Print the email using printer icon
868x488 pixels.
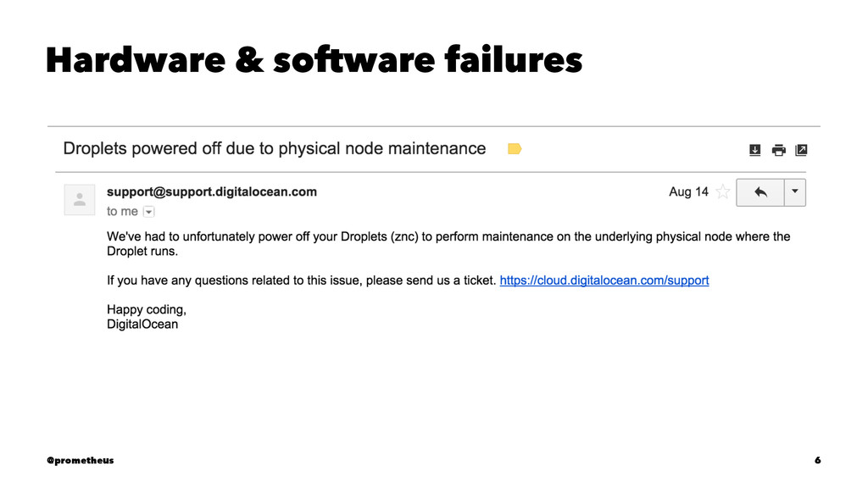(778, 150)
